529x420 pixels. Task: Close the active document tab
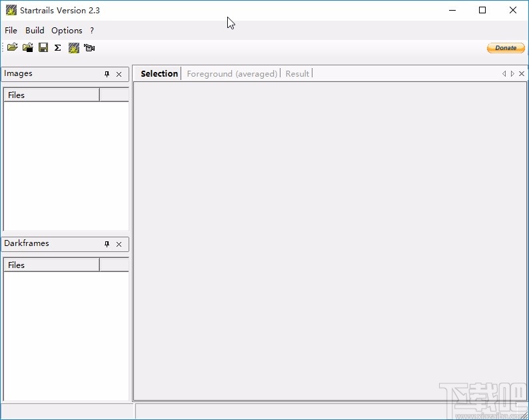522,73
